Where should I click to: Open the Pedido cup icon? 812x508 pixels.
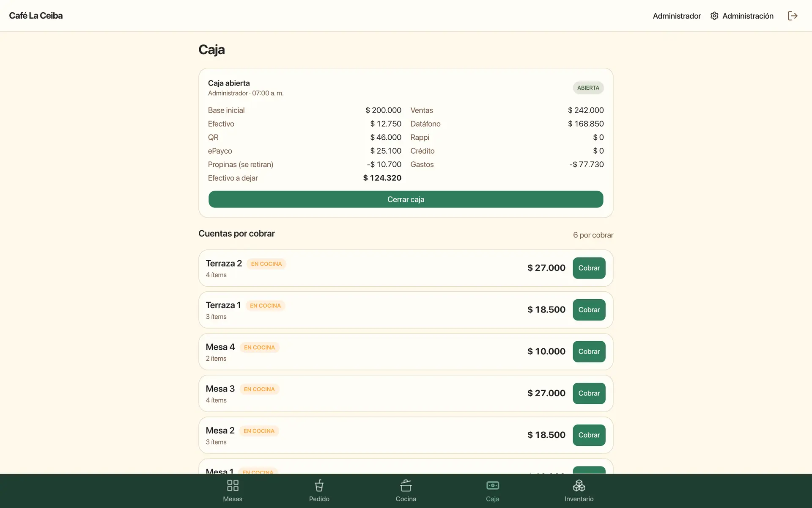(x=319, y=485)
